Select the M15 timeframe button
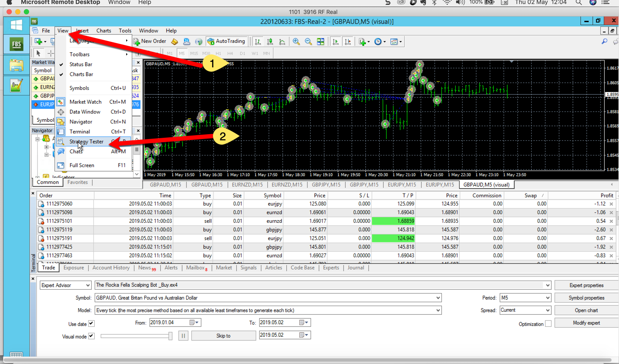619x364 pixels. click(x=194, y=54)
